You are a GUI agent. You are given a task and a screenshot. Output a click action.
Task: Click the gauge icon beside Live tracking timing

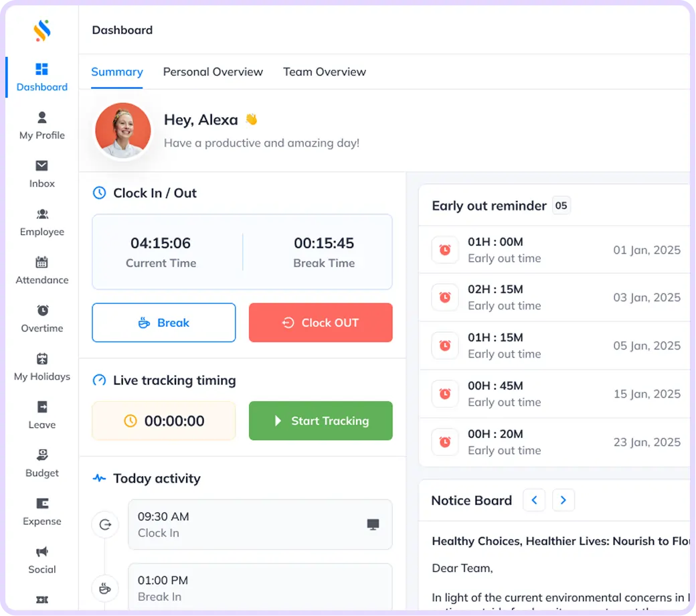point(100,380)
